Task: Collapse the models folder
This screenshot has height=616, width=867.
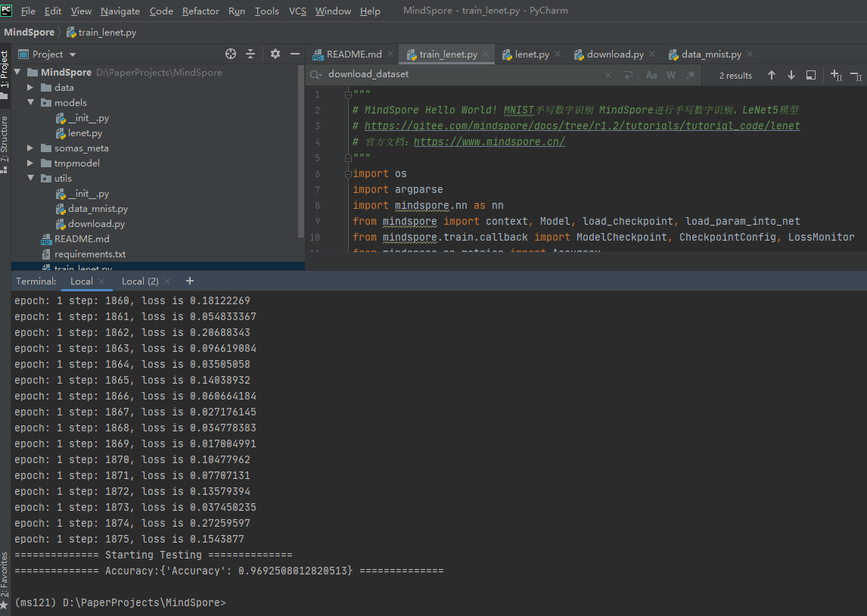Action: pos(31,103)
